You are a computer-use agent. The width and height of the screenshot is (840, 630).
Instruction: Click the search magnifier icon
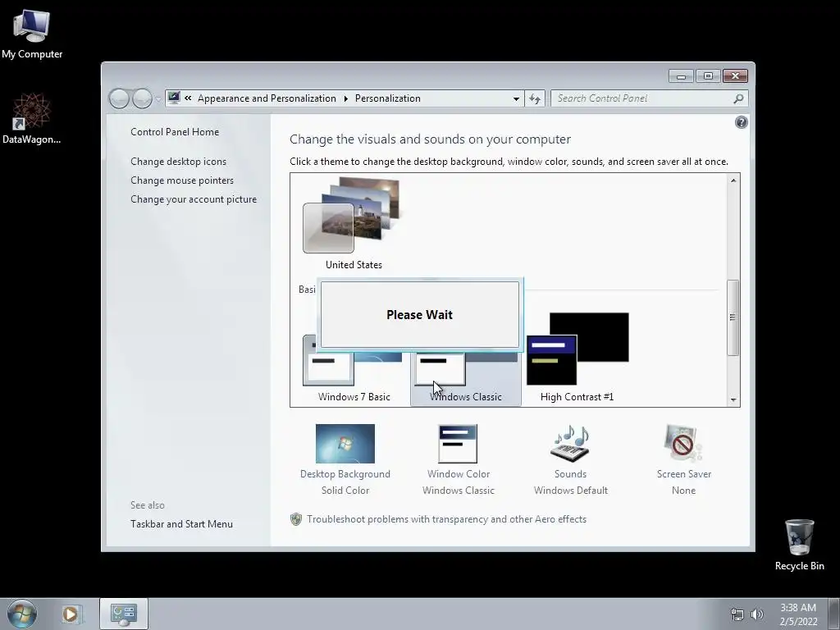click(739, 98)
